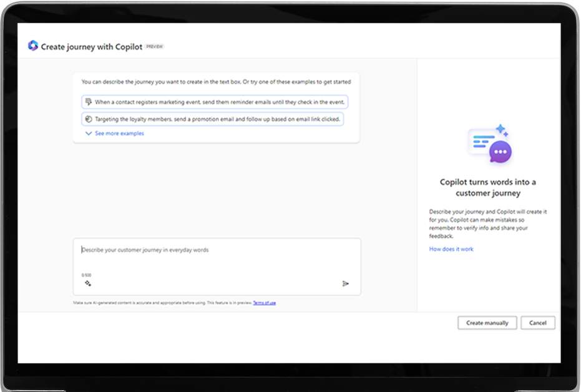This screenshot has width=581, height=392.
Task: Click the 'Describe your journey and Copilot will create it' paragraph
Action: tap(488, 224)
